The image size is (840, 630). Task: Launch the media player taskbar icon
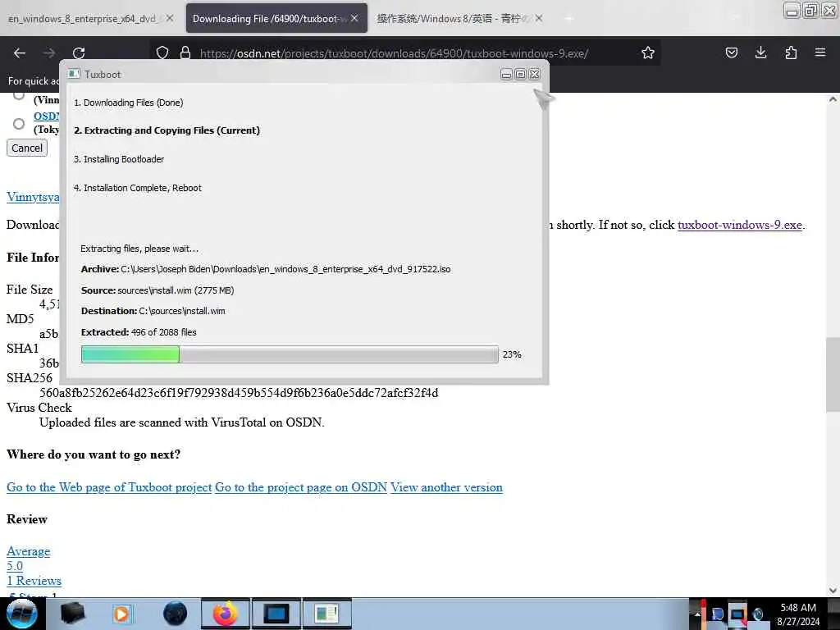pos(121,614)
